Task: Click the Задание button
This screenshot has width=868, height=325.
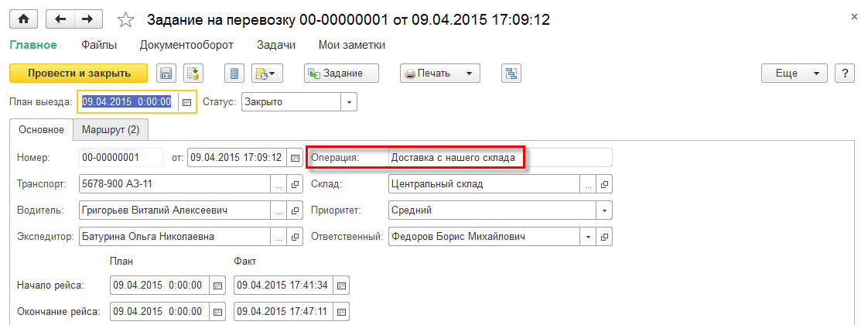Action: (342, 74)
